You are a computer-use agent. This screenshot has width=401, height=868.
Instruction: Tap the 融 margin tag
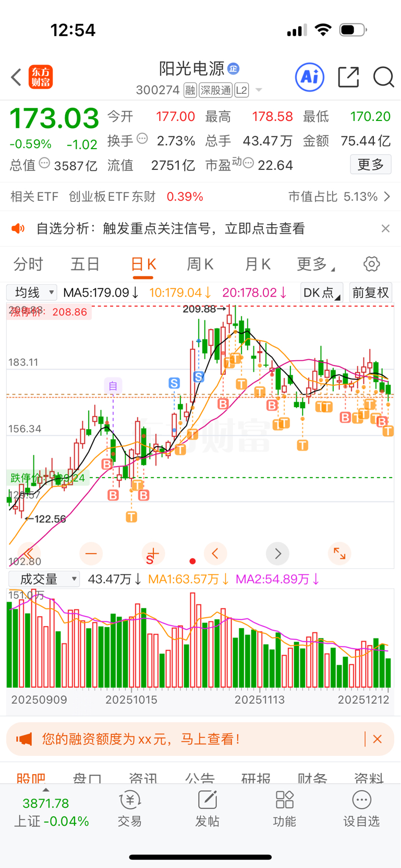coord(190,91)
